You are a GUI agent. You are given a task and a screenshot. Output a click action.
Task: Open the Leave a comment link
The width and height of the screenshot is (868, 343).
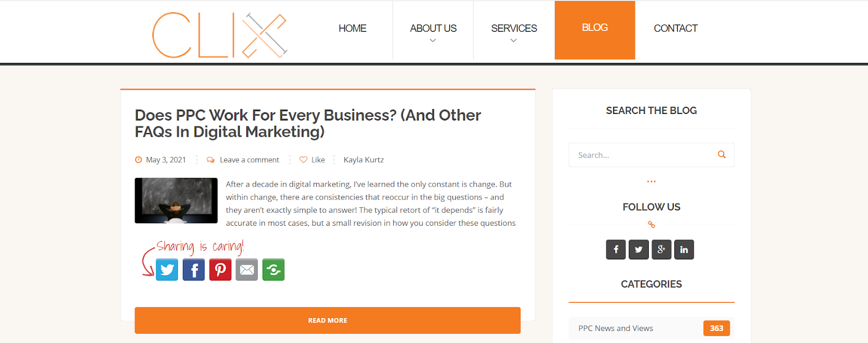tap(250, 160)
